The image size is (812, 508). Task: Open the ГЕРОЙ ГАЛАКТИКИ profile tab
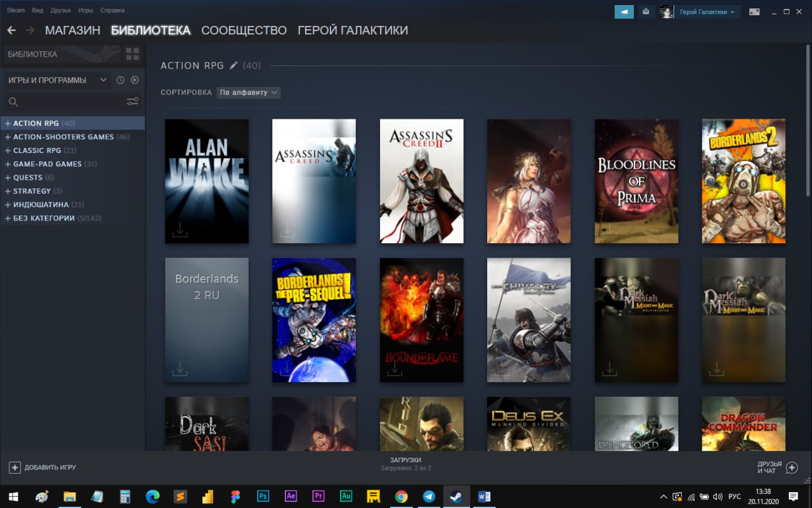[353, 30]
